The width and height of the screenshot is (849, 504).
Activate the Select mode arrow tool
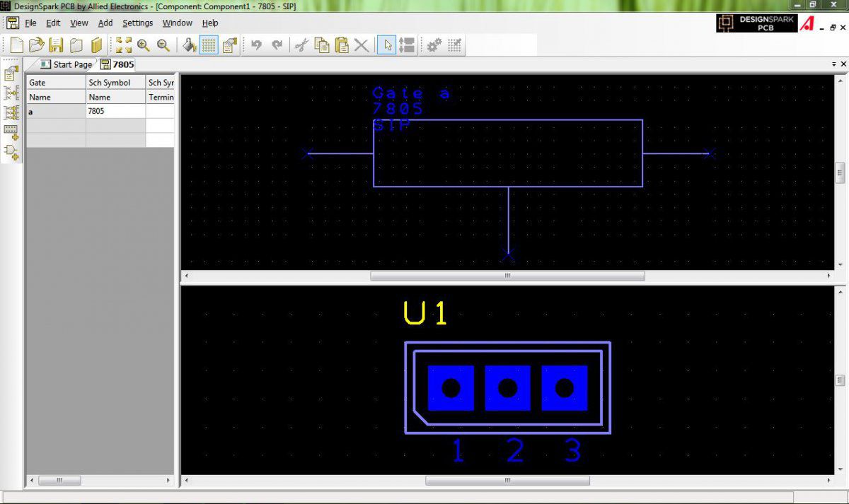click(386, 45)
